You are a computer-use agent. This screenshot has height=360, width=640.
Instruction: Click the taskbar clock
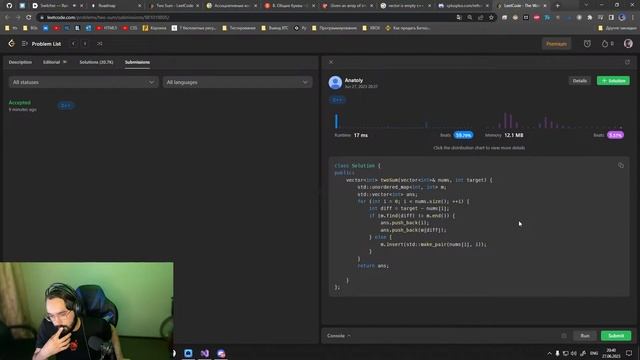click(x=611, y=353)
